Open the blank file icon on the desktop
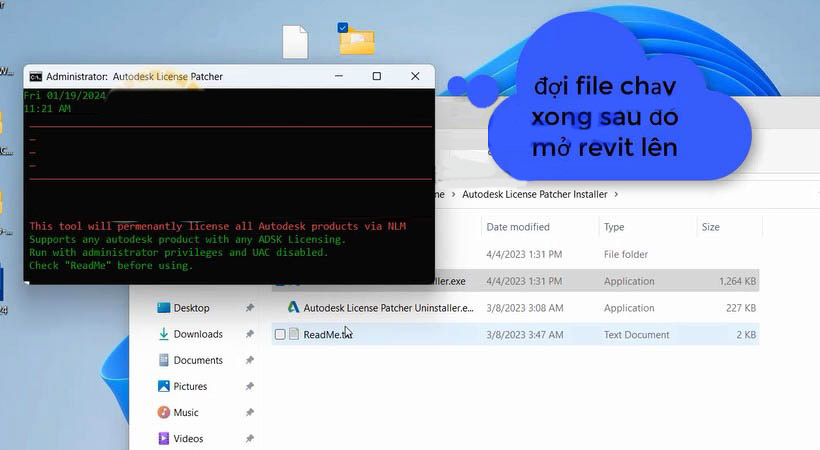Screen dimensions: 820x450 pos(295,42)
